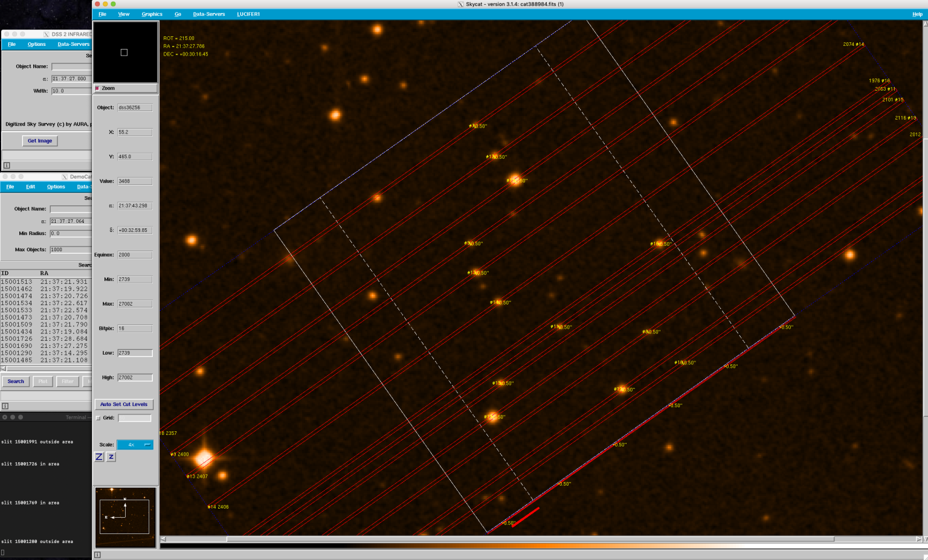
Task: Click the High cut level field
Action: click(135, 378)
